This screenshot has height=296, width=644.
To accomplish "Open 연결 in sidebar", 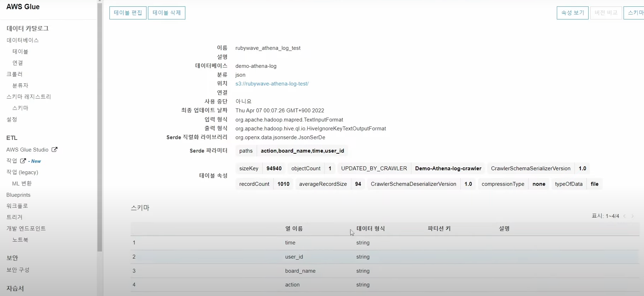I will point(18,63).
